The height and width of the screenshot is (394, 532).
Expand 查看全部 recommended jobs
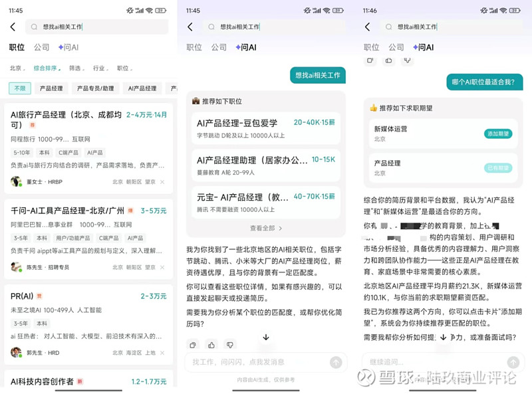coord(266,228)
